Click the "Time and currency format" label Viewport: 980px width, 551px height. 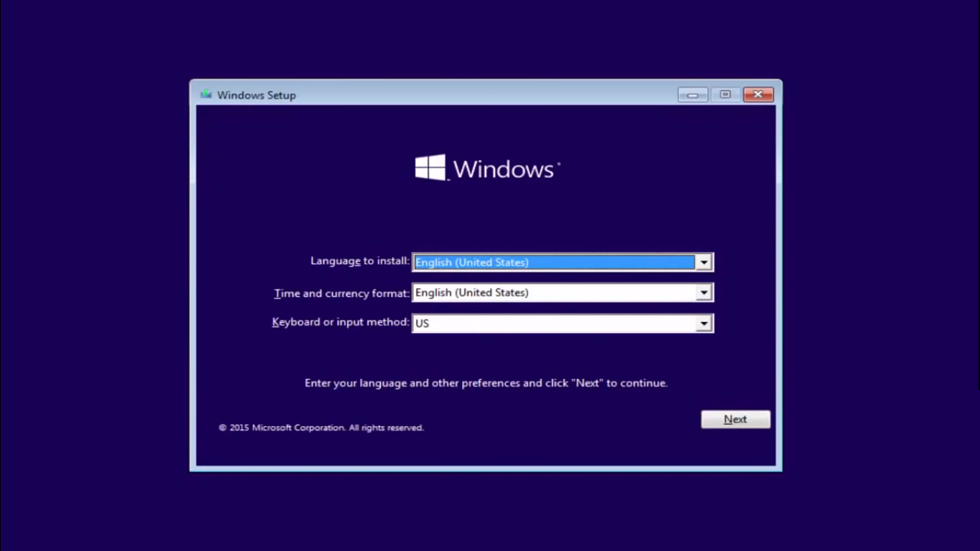[x=341, y=293]
